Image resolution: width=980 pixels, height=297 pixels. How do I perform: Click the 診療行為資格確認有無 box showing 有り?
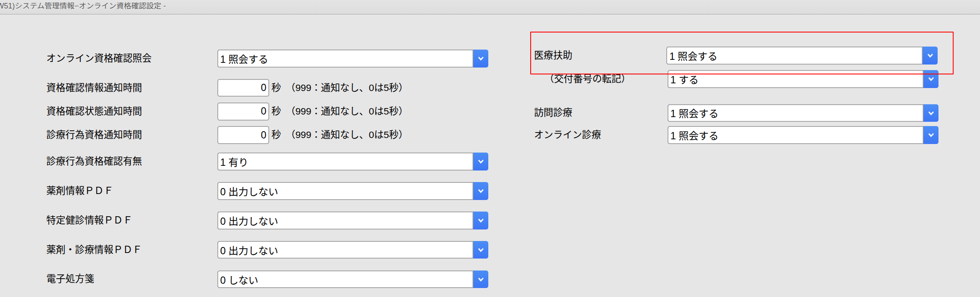click(344, 162)
